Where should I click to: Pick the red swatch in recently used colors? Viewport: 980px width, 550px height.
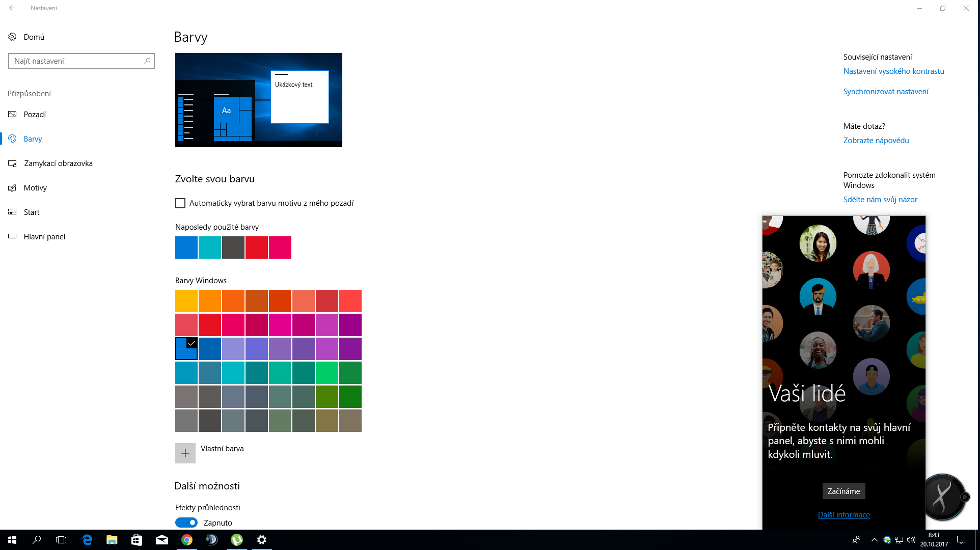click(257, 248)
